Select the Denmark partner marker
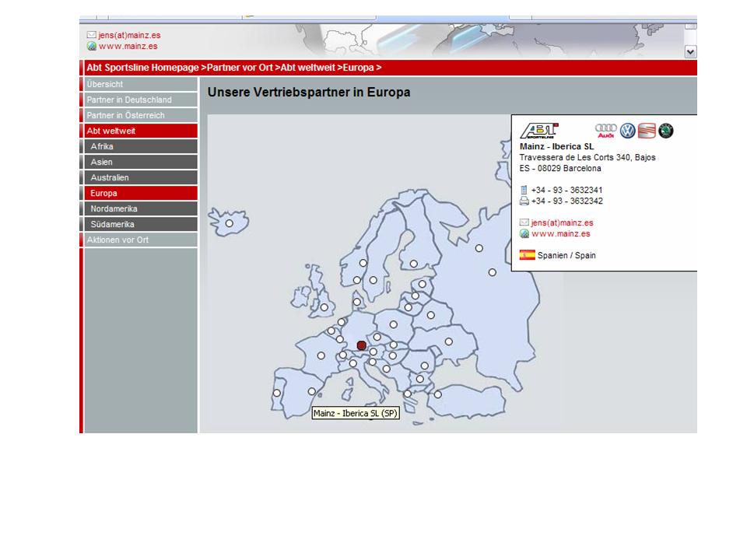The image size is (747, 560). click(x=357, y=302)
